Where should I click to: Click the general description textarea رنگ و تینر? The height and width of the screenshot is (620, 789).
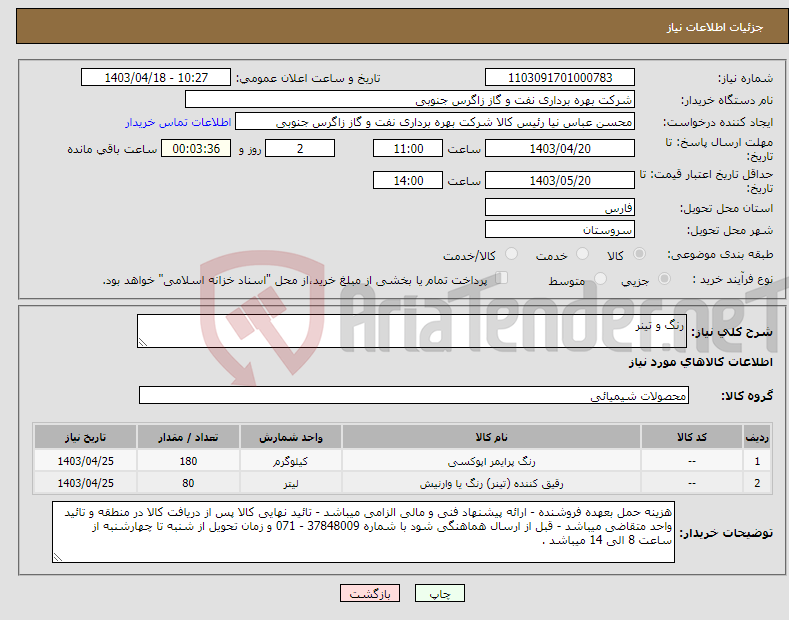[412, 331]
